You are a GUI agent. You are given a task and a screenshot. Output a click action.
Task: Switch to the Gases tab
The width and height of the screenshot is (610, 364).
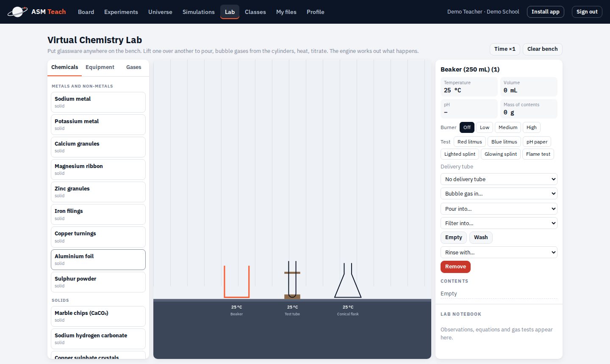point(134,67)
